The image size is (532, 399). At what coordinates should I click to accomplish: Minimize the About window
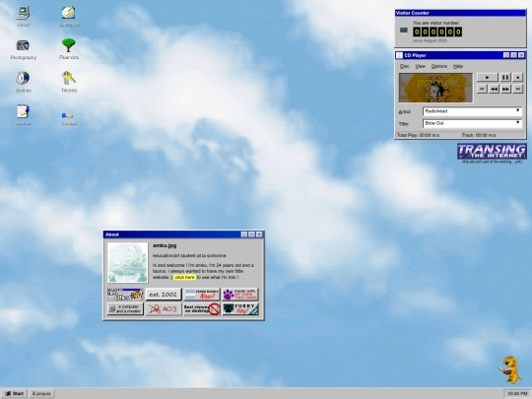tap(244, 234)
